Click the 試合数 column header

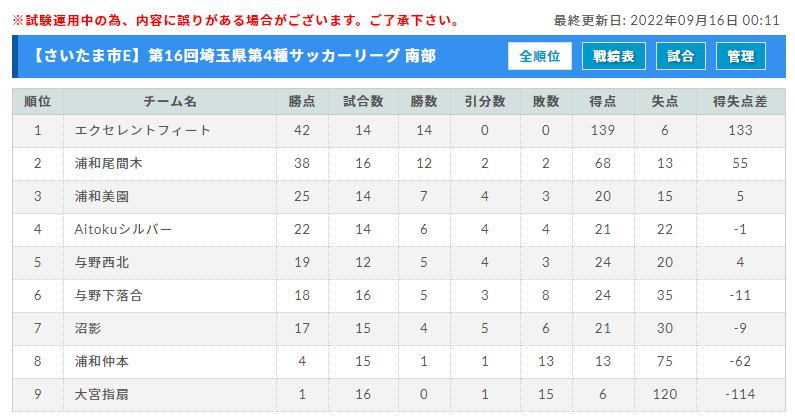[x=363, y=101]
